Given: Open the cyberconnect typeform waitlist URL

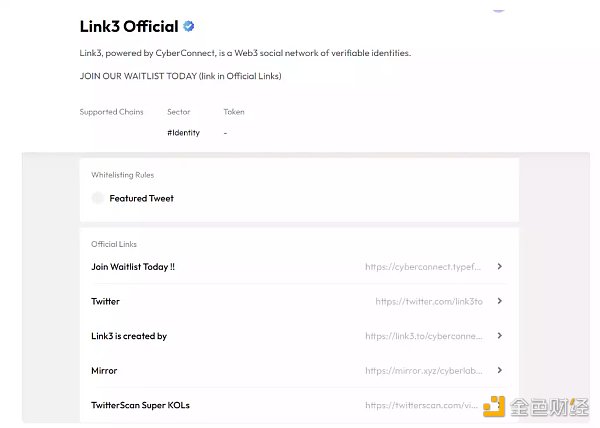Looking at the screenshot, I should [x=423, y=267].
